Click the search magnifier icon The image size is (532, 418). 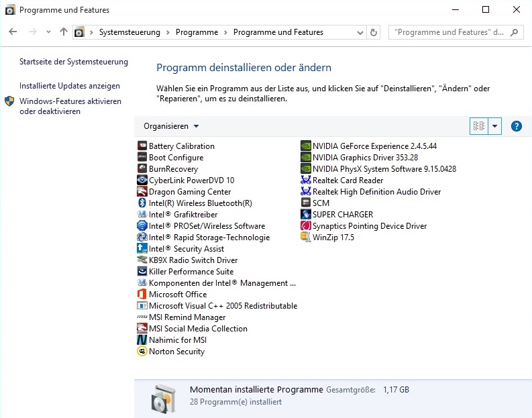point(515,33)
